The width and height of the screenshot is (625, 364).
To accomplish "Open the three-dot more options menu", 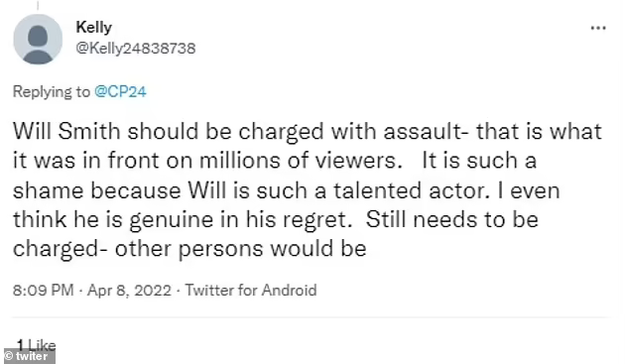I will tap(598, 28).
